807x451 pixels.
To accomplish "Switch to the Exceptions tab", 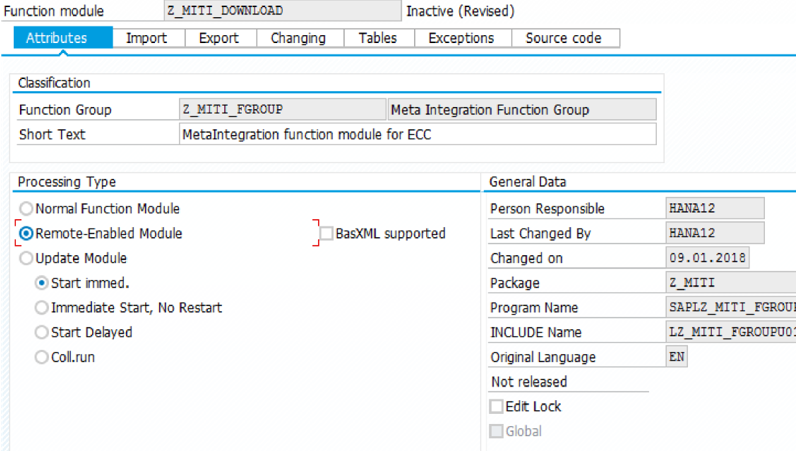I will (461, 38).
